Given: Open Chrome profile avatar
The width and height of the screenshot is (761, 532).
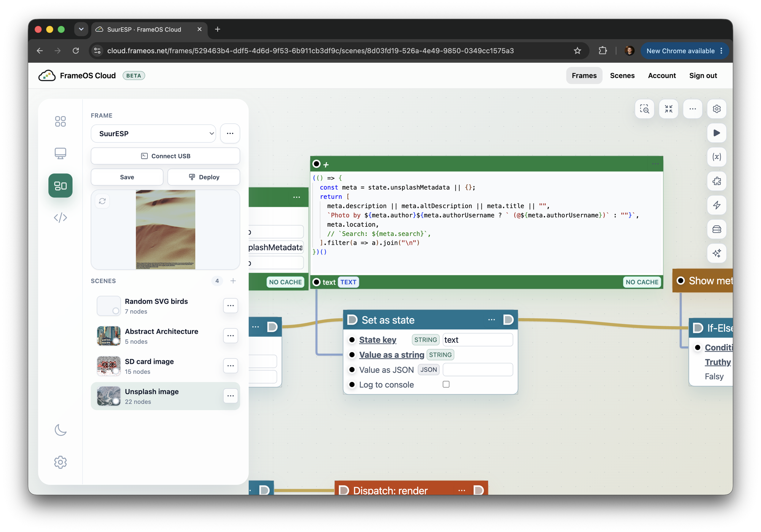Looking at the screenshot, I should [x=629, y=51].
